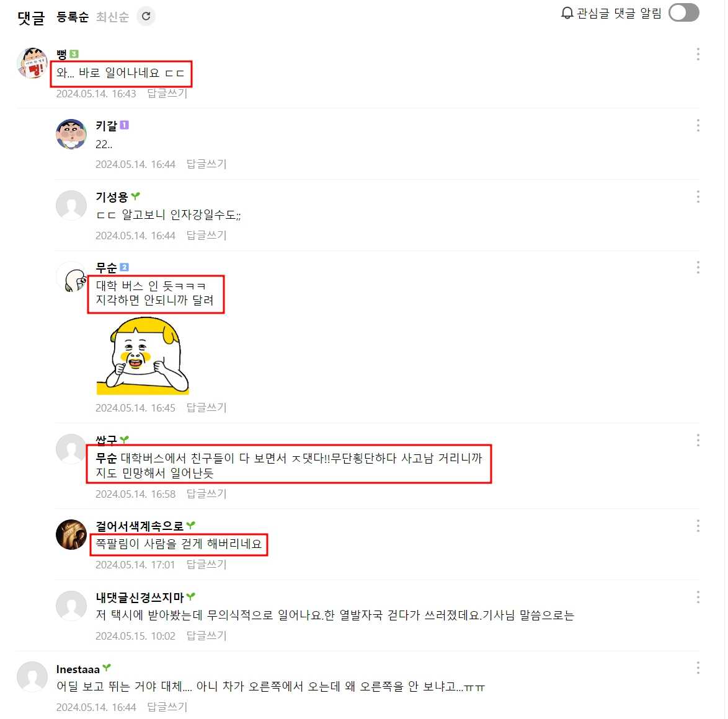Click the green sprout icon beside 기성용

coord(135,196)
